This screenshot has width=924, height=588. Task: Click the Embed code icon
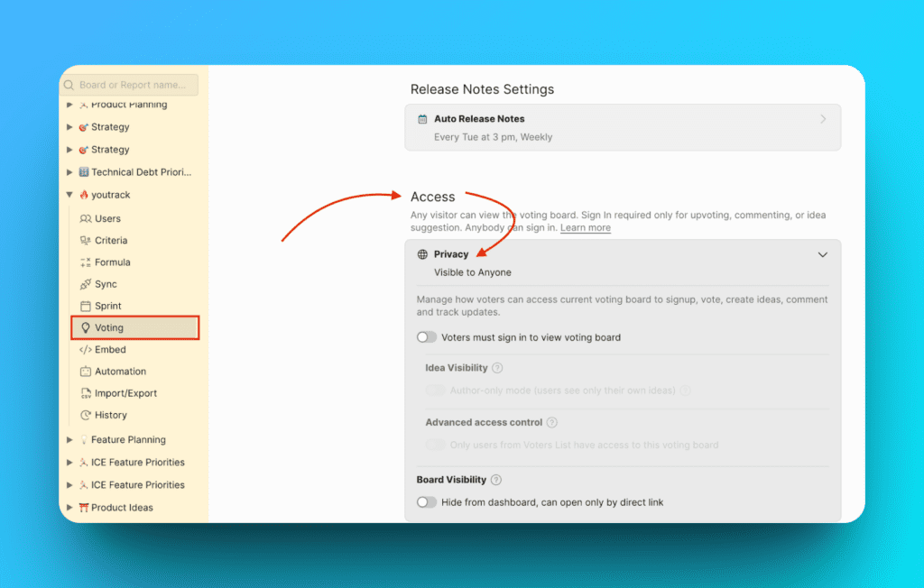coord(86,350)
